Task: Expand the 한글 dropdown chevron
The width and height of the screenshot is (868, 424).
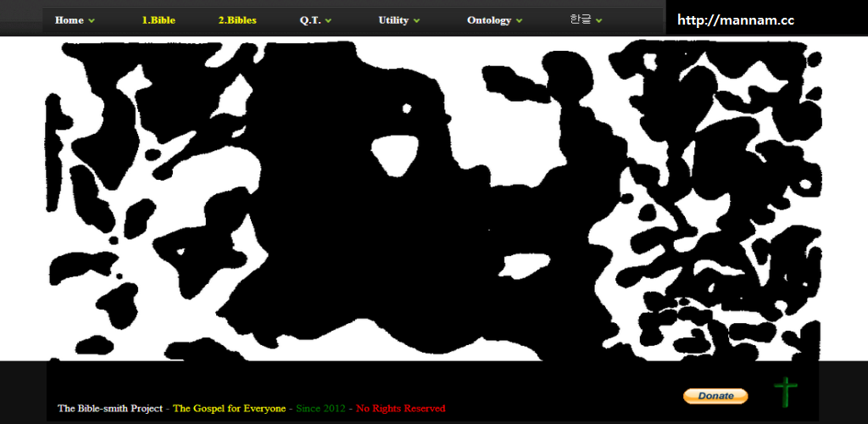Action: [599, 21]
